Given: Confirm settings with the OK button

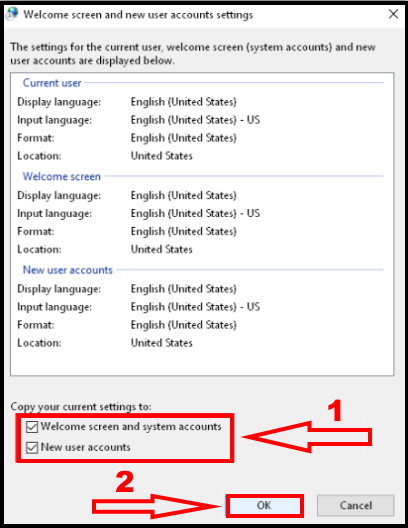Looking at the screenshot, I should (264, 505).
